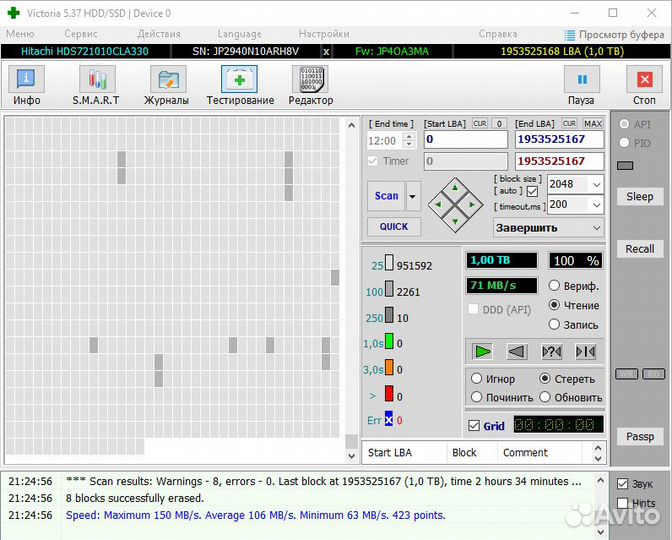This screenshot has width=672, height=540.
Task: Open the Сервис menu
Action: (x=81, y=33)
